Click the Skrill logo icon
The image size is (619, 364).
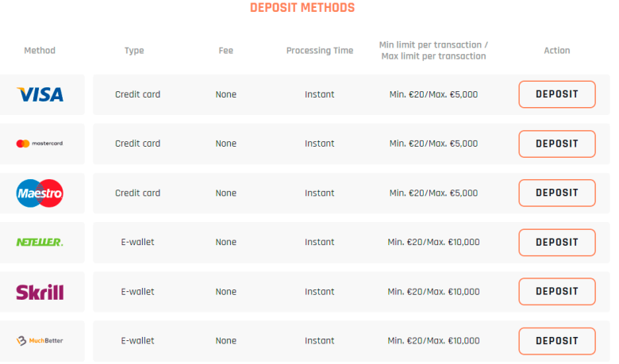point(40,292)
